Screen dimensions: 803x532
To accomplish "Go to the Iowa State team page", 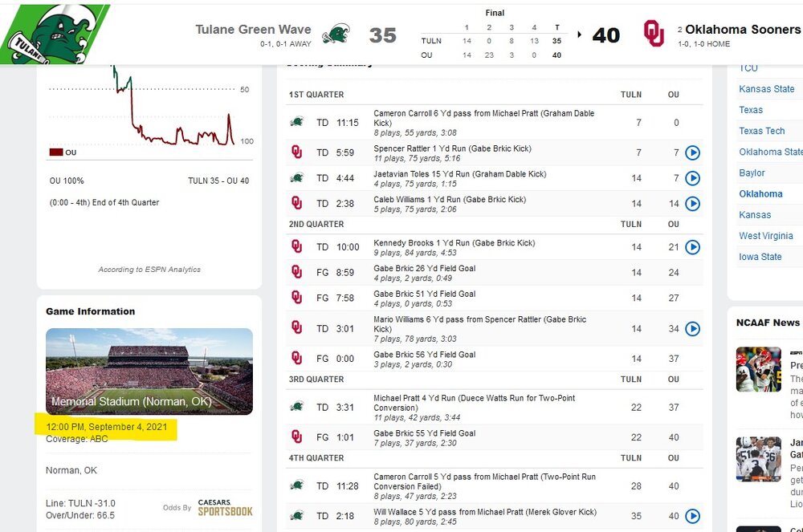I will pos(760,257).
